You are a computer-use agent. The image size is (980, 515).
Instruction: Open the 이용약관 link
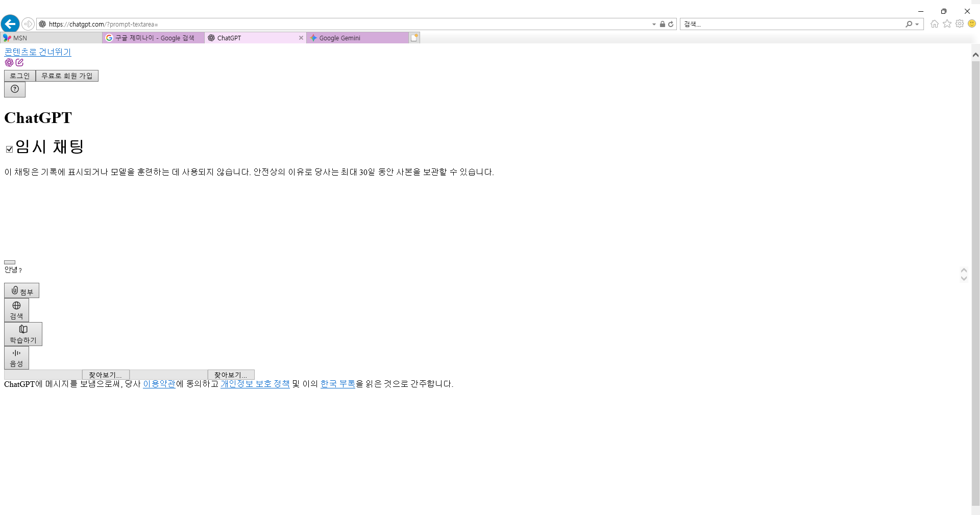[159, 384]
